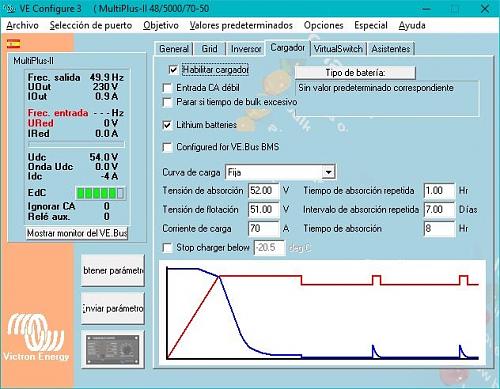
Task: Click the Tensión de absorción voltage field
Action: (264, 191)
